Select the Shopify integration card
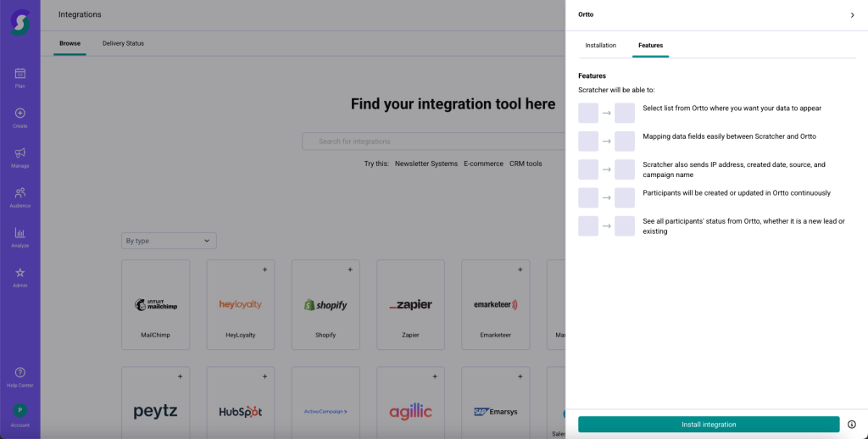The image size is (868, 439). 325,303
